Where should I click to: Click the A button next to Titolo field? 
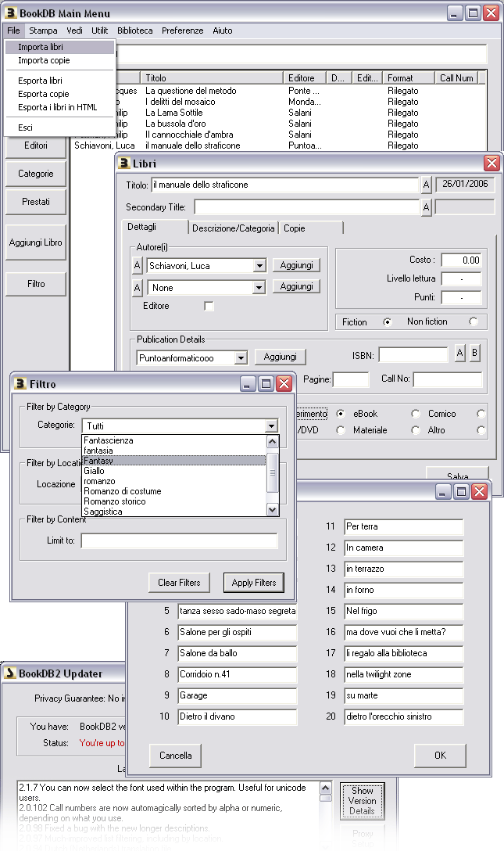(426, 185)
